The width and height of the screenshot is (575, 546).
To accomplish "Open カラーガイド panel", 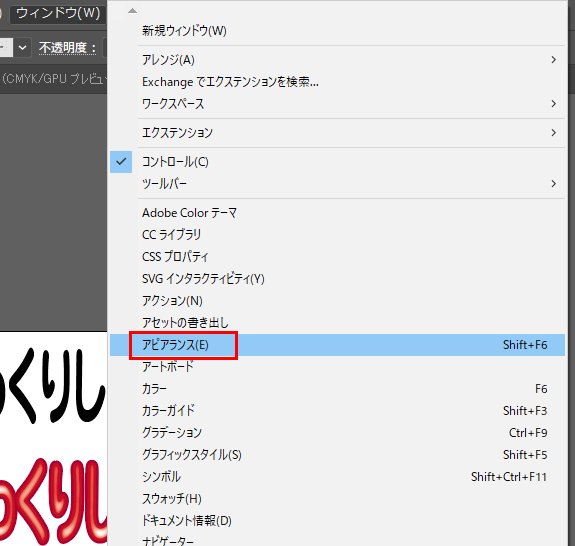I will pos(337,411).
